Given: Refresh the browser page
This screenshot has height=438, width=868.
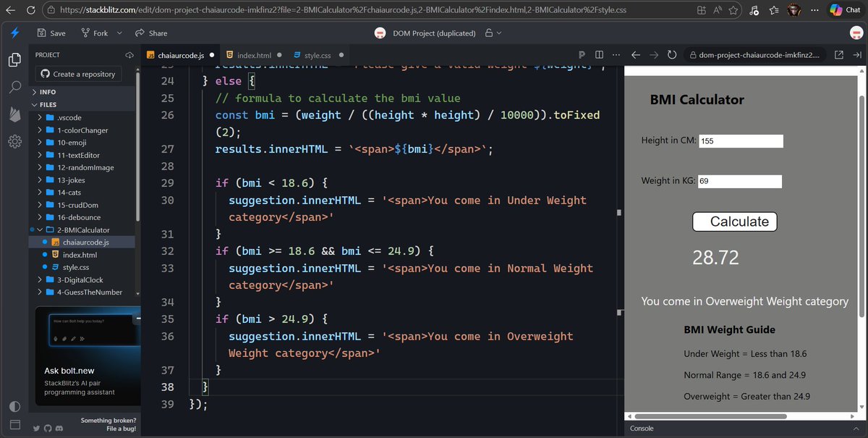Looking at the screenshot, I should coord(31,10).
